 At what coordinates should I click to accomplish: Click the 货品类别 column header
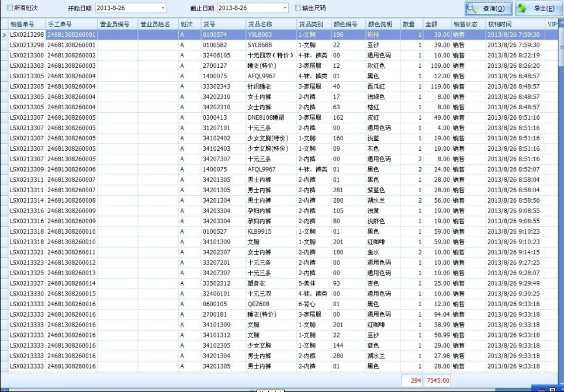pyautogui.click(x=313, y=25)
